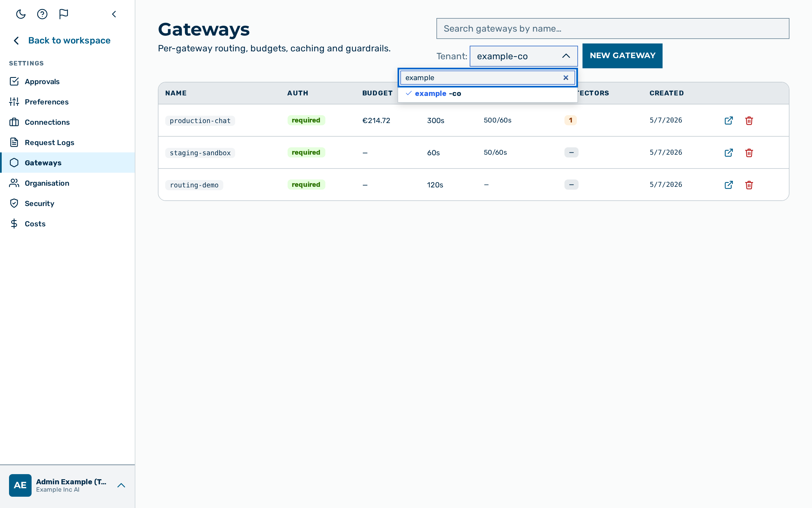Open production-chat gateway external link icon
The height and width of the screenshot is (508, 812).
tap(729, 120)
